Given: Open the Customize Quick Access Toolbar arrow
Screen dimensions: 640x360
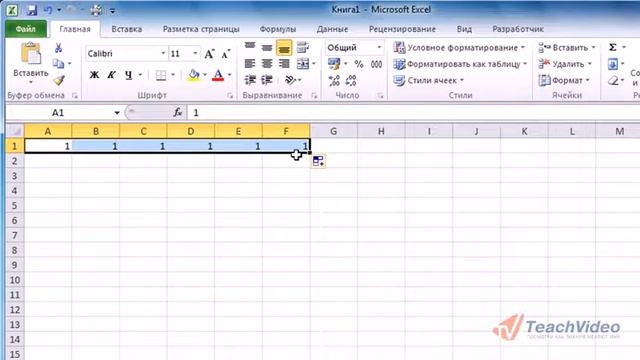Looking at the screenshot, I should pyautogui.click(x=113, y=11).
